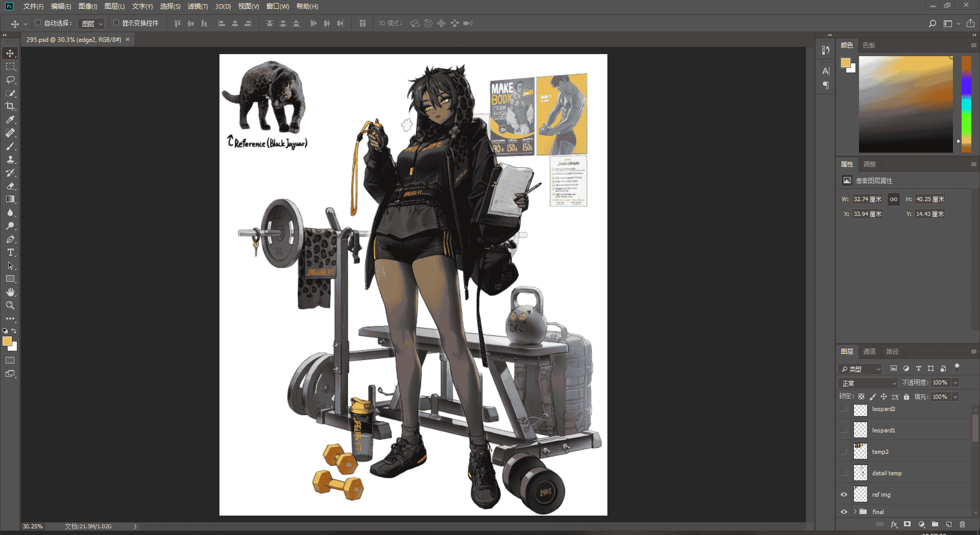Select the Rectangular Marquee tool
Image resolution: width=980 pixels, height=535 pixels.
pos(10,66)
